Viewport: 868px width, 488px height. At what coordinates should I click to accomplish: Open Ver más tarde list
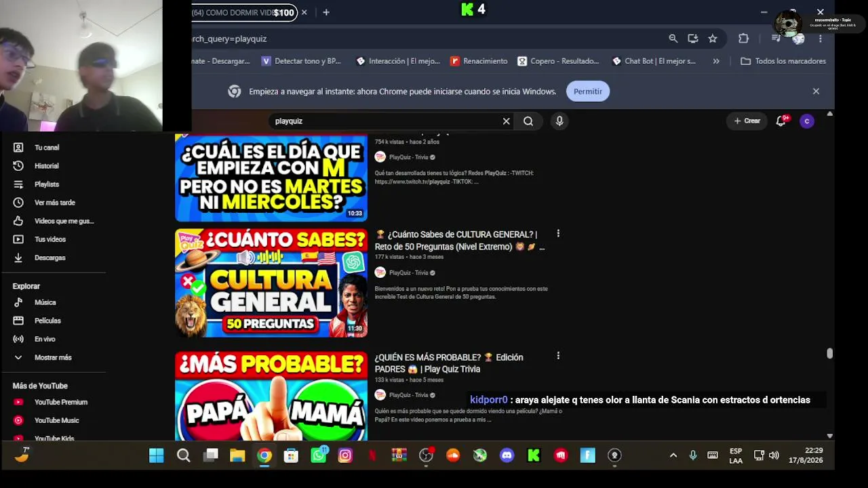(x=54, y=203)
